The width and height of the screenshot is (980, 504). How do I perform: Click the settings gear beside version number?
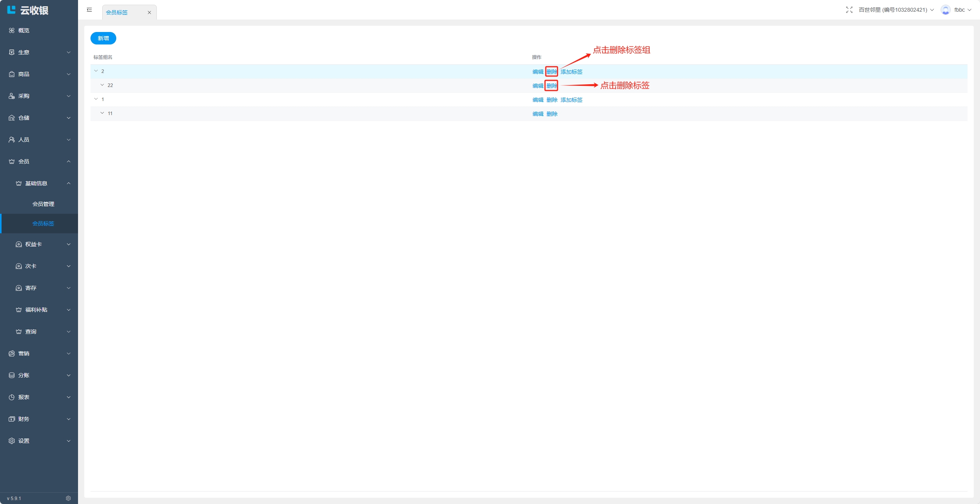pyautogui.click(x=68, y=498)
